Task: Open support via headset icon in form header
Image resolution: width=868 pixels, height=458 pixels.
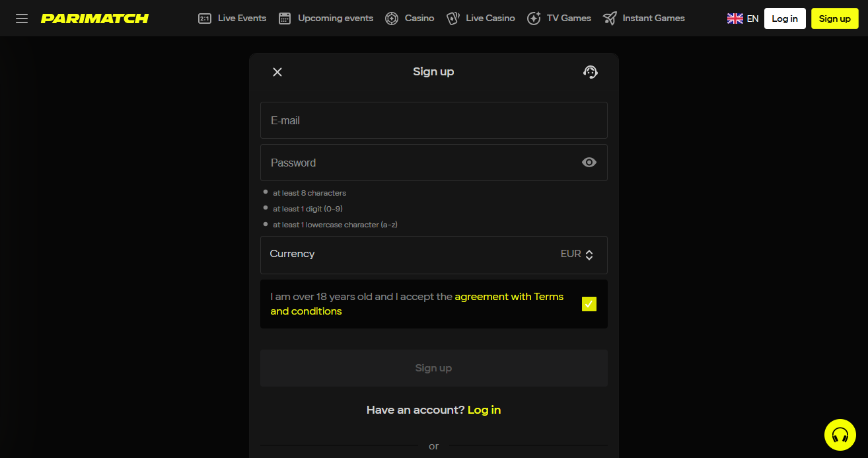Action: [x=591, y=72]
